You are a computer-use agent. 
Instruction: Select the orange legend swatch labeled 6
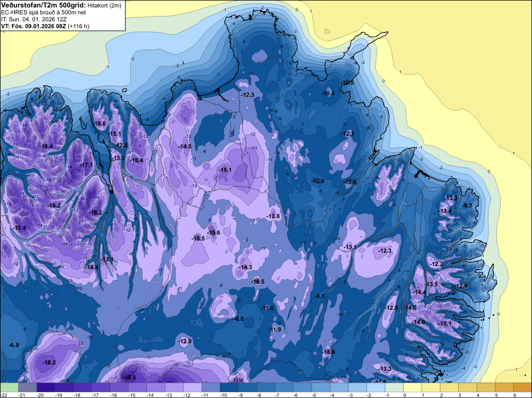[x=522, y=387]
